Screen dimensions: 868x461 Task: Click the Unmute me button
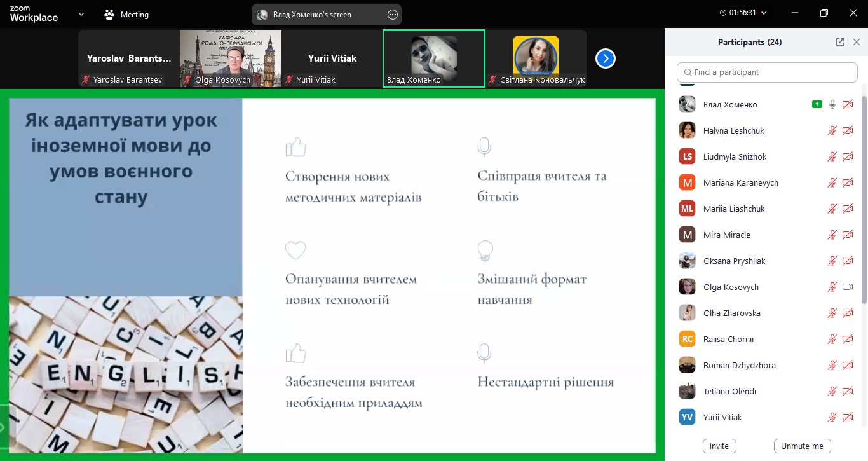[802, 446]
